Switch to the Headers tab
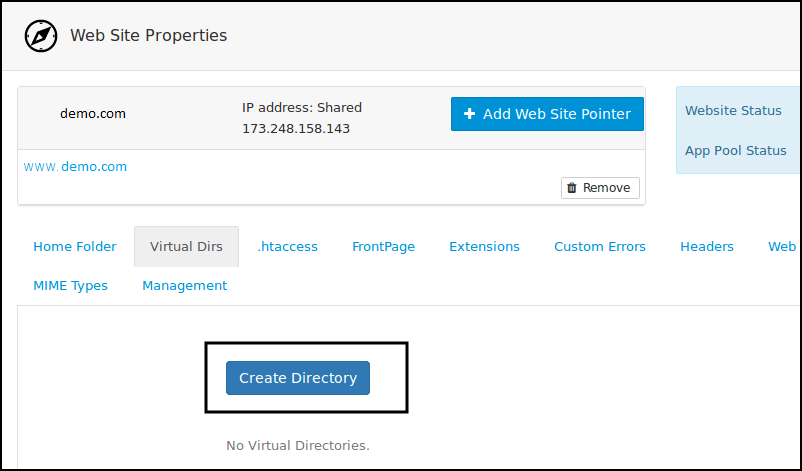Screen dimensions: 802x471 (707, 247)
